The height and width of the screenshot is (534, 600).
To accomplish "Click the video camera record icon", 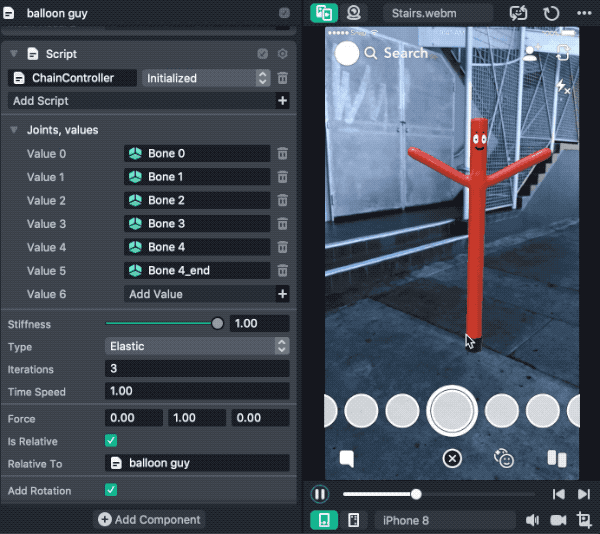I will pyautogui.click(x=558, y=520).
